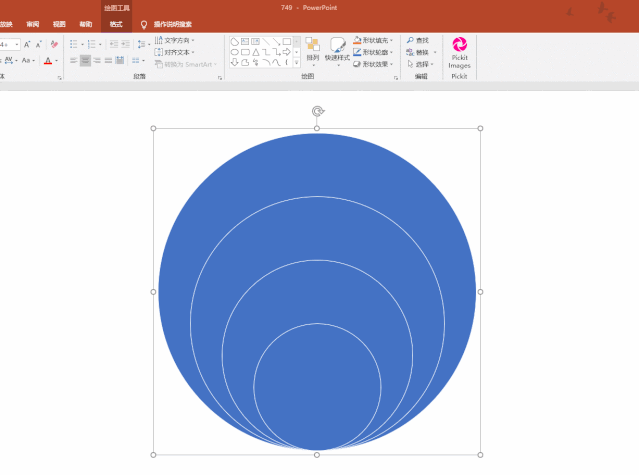
Task: Switch to the 视图 (View) tab
Action: click(x=59, y=23)
